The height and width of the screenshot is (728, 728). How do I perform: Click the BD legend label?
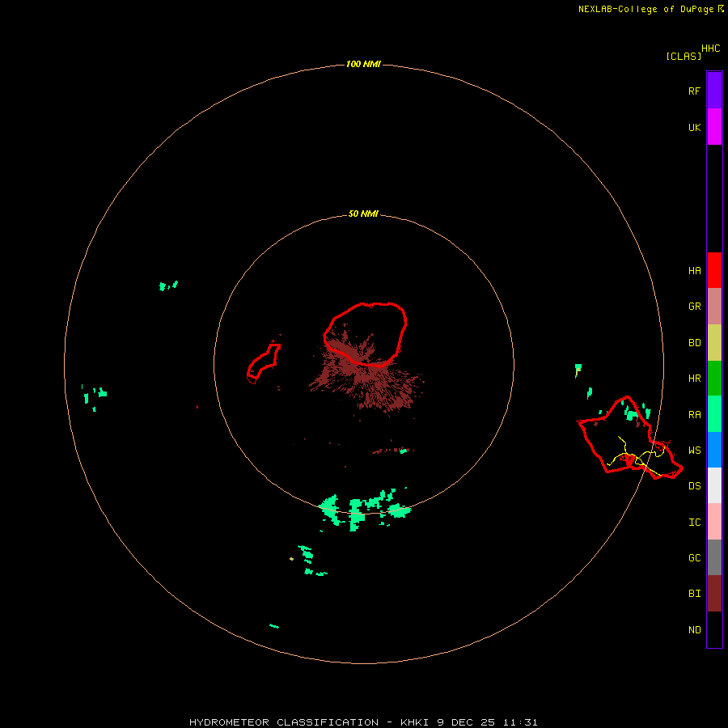click(694, 343)
